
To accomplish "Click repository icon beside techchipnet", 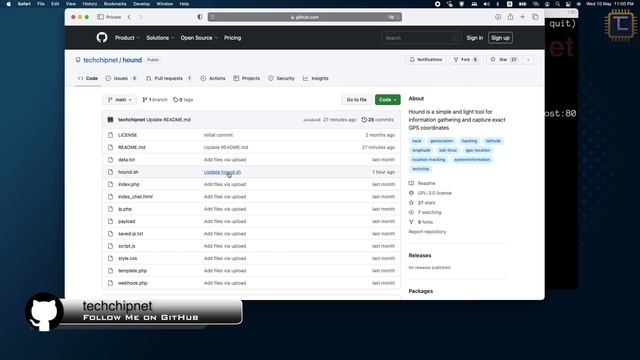I will [x=78, y=60].
